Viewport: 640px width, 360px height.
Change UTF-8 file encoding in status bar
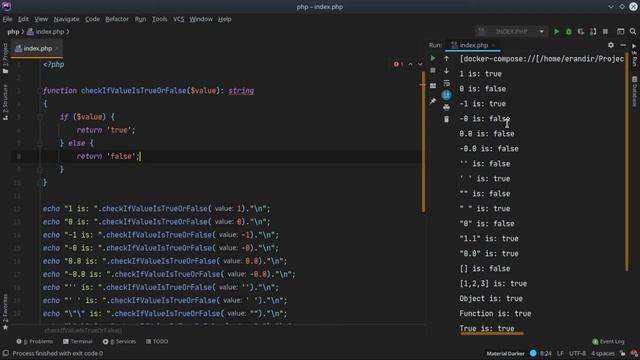pyautogui.click(x=577, y=353)
